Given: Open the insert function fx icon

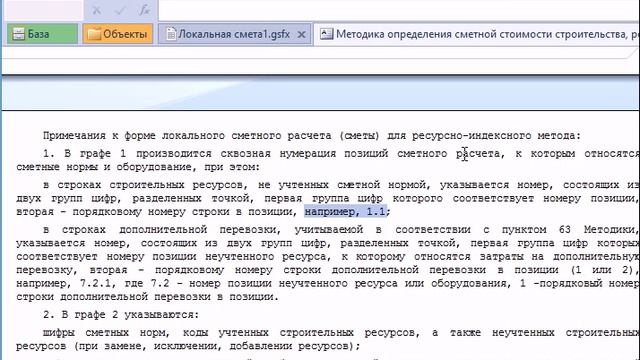Looking at the screenshot, I should click(144, 10).
